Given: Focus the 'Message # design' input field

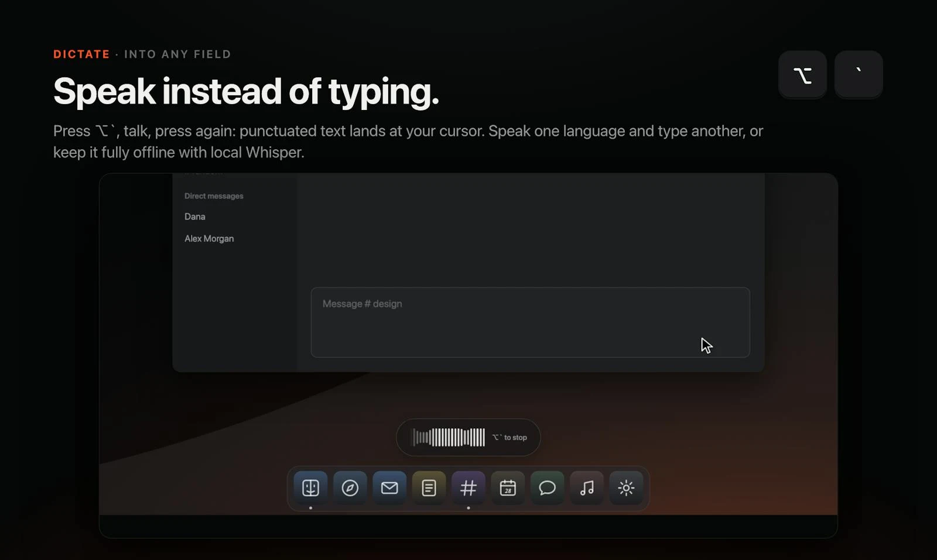Looking at the screenshot, I should [530, 322].
